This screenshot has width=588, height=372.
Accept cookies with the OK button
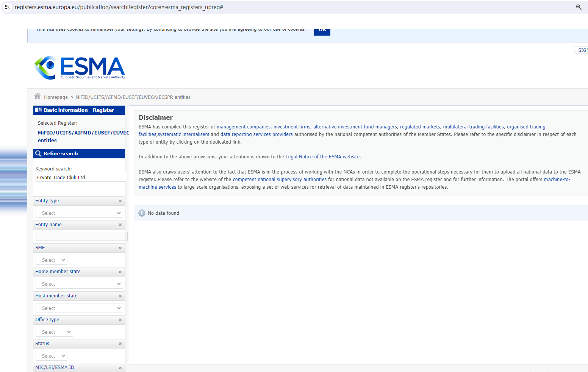[322, 30]
